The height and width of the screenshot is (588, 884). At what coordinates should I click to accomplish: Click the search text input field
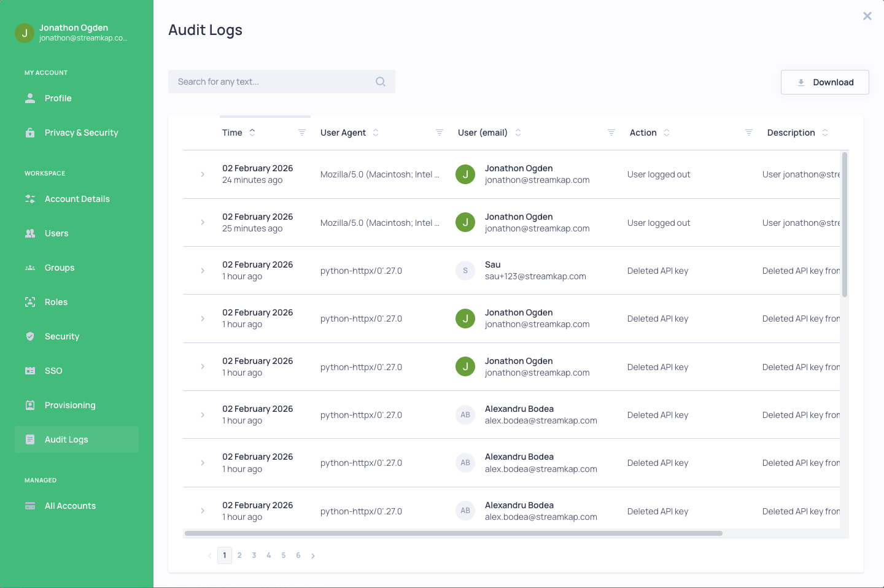point(270,82)
